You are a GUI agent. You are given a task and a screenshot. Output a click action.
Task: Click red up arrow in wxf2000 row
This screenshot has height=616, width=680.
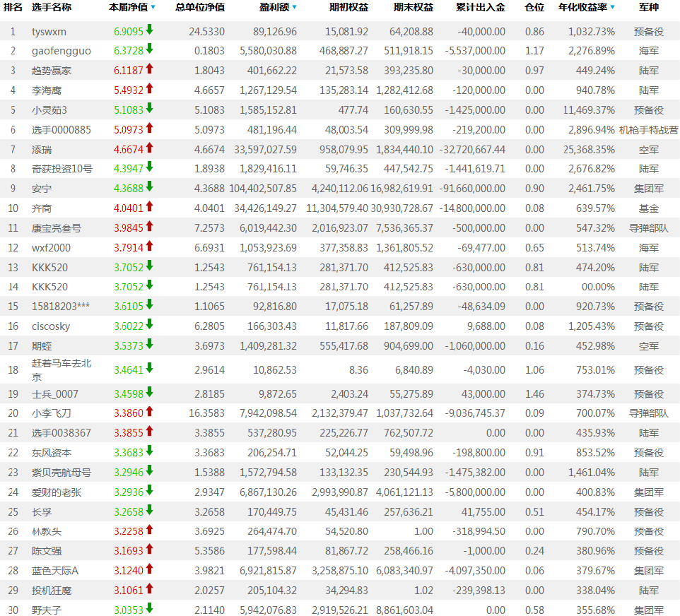(x=150, y=246)
